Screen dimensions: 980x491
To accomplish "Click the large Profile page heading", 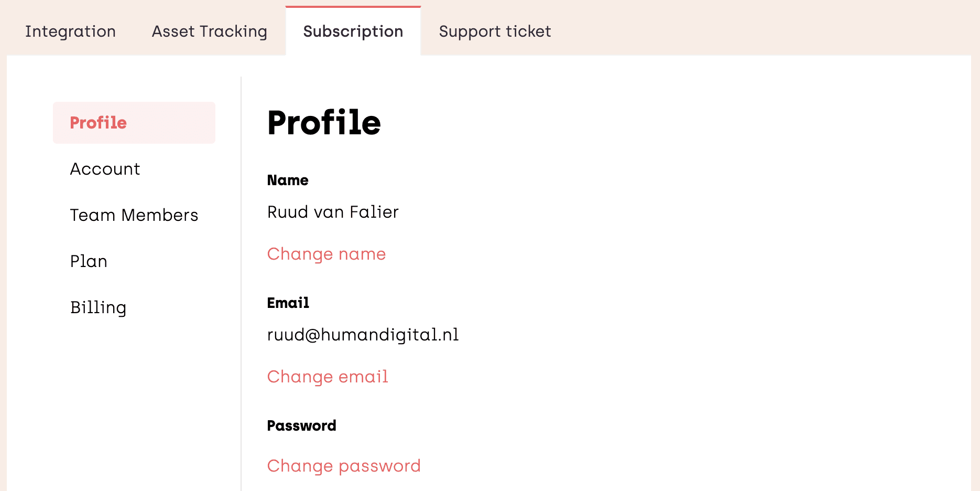I will [323, 123].
